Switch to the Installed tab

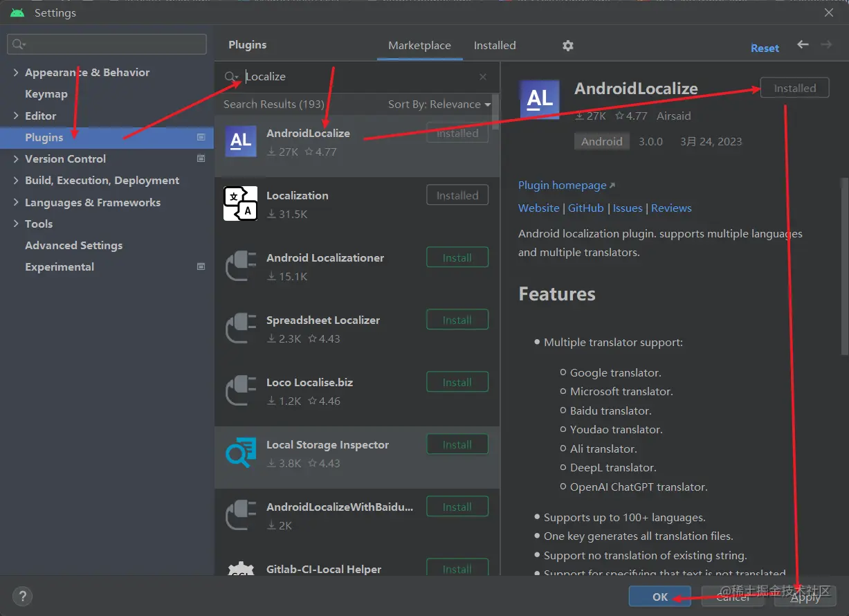(495, 46)
